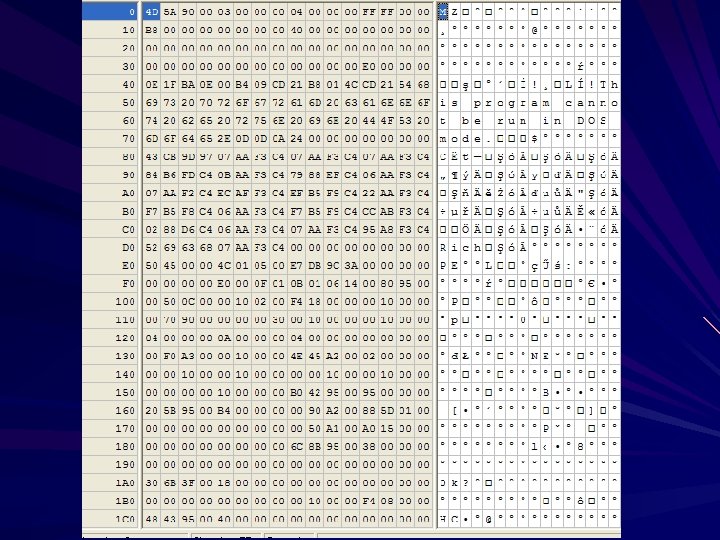This screenshot has height=540, width=720.
Task: Select the 2E byte in row 70
Action: (224, 139)
